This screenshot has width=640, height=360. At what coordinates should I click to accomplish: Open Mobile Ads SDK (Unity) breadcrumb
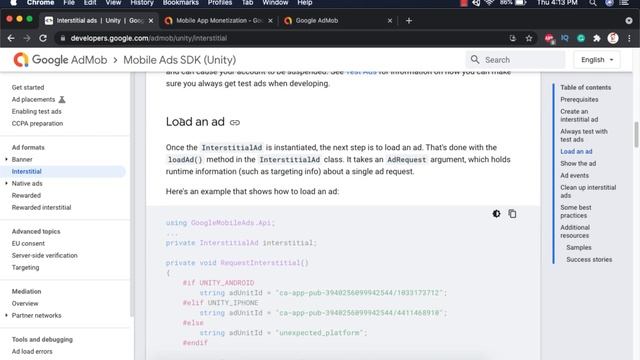[x=180, y=60]
